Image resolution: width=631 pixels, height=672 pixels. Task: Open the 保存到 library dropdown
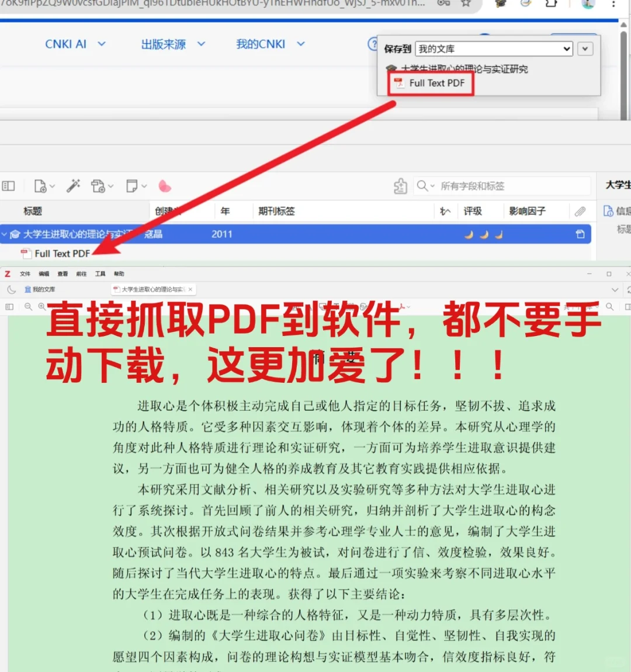[494, 49]
